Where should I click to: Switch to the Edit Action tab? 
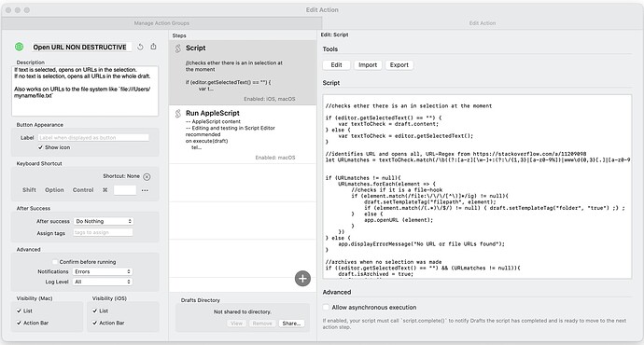click(483, 23)
